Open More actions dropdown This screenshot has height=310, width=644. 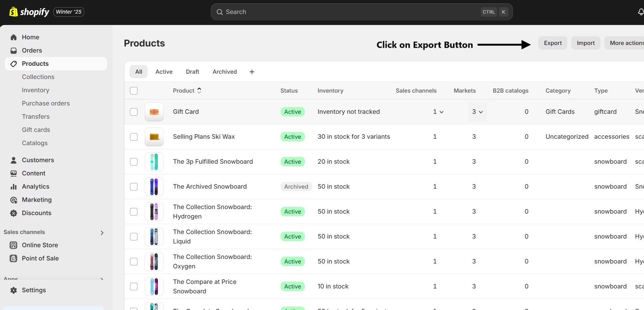625,43
